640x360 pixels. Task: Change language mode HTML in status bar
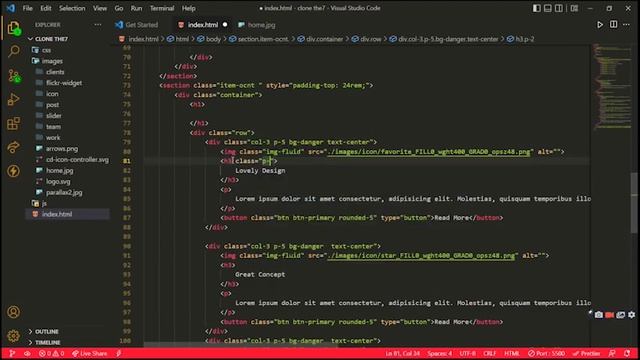point(512,353)
